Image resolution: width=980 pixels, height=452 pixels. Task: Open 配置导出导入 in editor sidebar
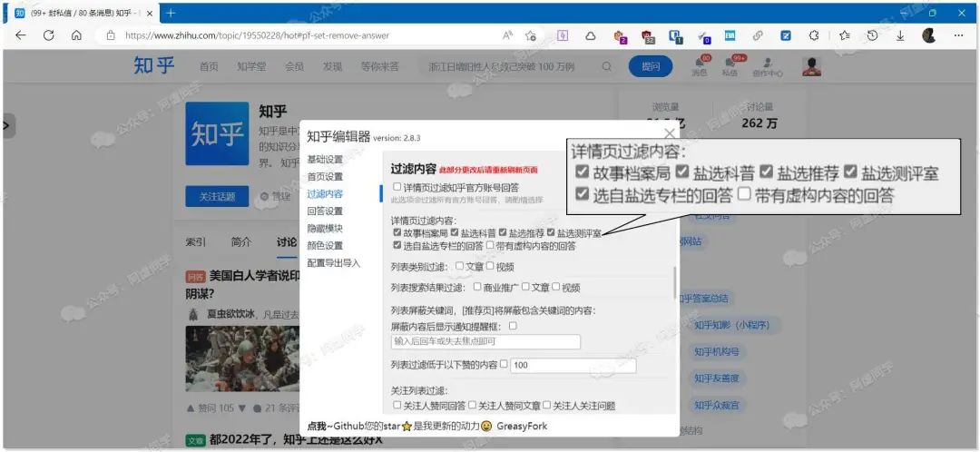(x=334, y=262)
